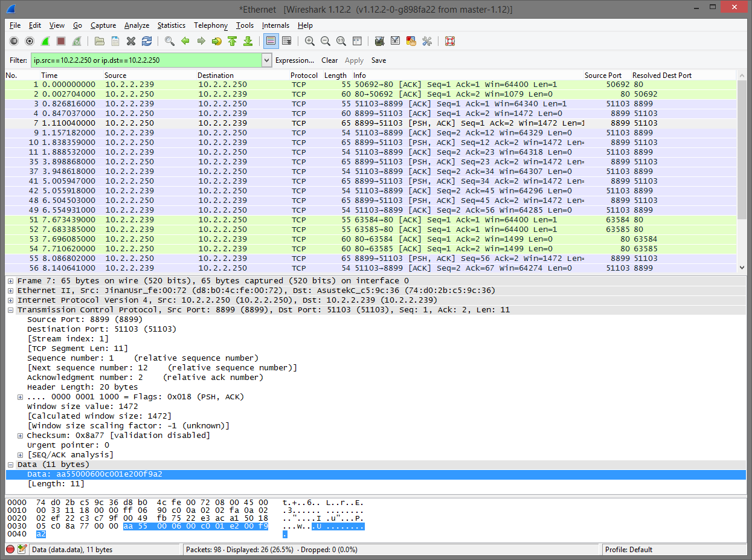The height and width of the screenshot is (560, 752).
Task: Click the Expression... button
Action: [295, 60]
